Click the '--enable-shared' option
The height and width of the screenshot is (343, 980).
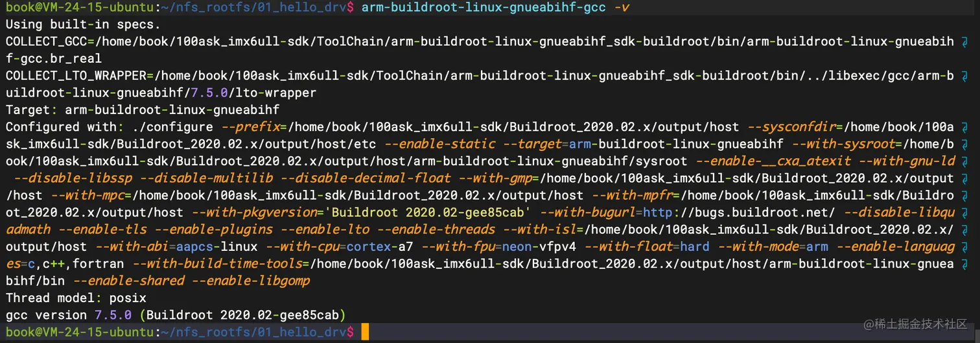(x=128, y=281)
